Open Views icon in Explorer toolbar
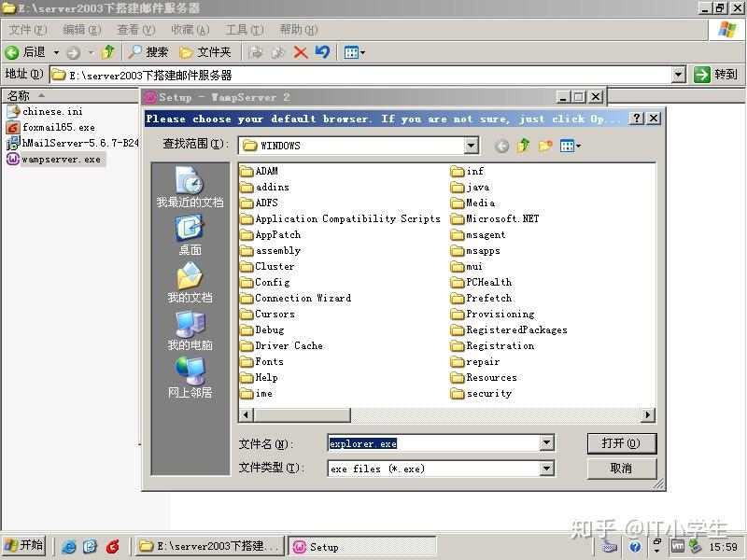The image size is (747, 560). pyautogui.click(x=351, y=52)
